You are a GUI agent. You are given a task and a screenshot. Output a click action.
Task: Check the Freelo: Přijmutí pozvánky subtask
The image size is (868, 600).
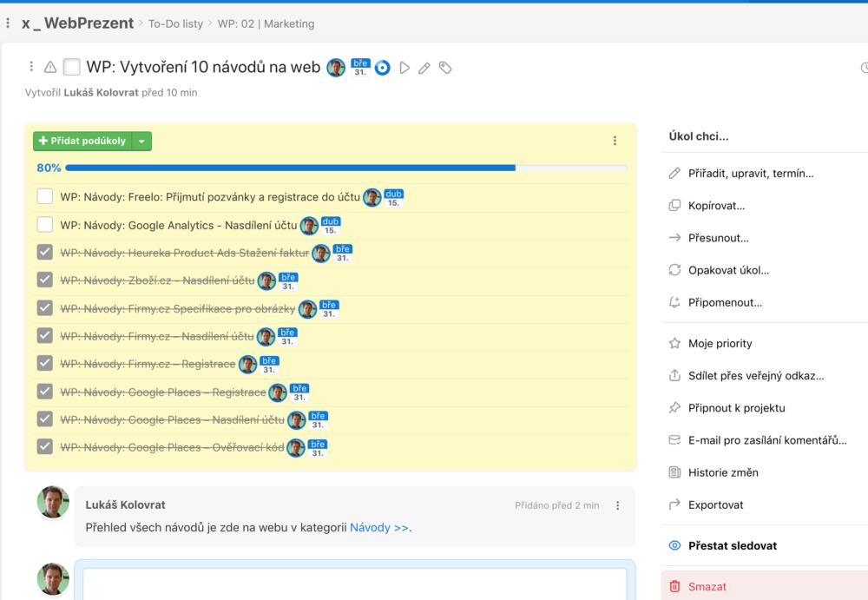(x=45, y=196)
